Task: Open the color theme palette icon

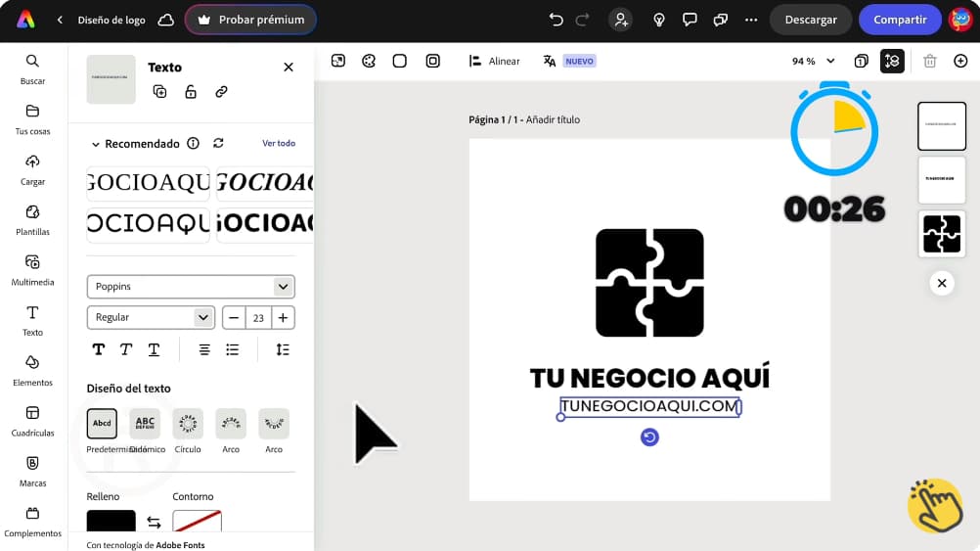Action: point(369,61)
